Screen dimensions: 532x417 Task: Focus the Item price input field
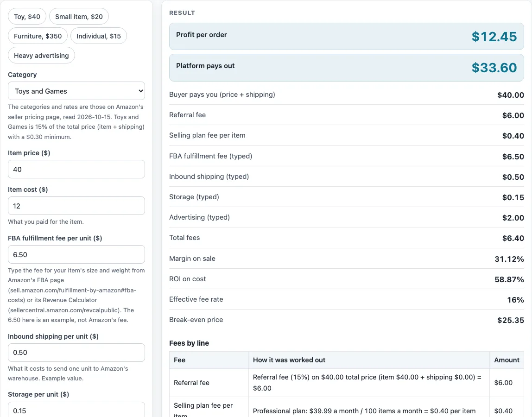tap(76, 169)
